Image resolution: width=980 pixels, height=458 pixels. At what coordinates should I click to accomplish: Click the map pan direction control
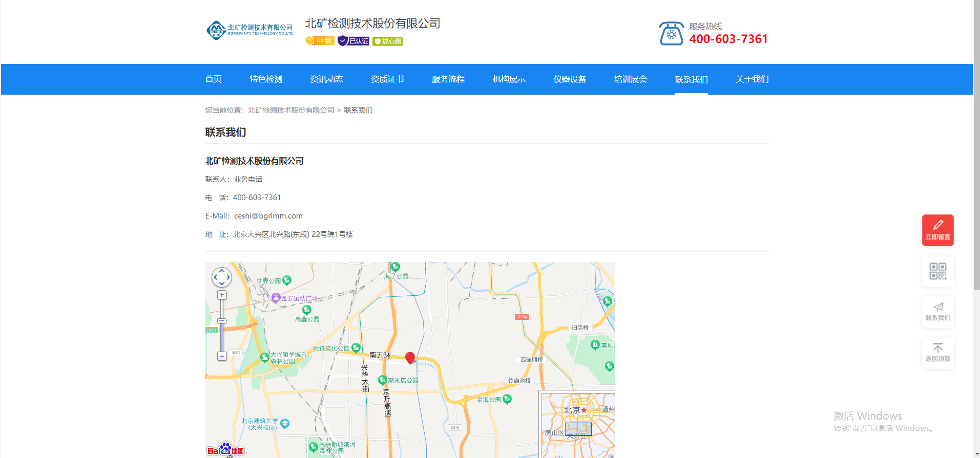222,277
